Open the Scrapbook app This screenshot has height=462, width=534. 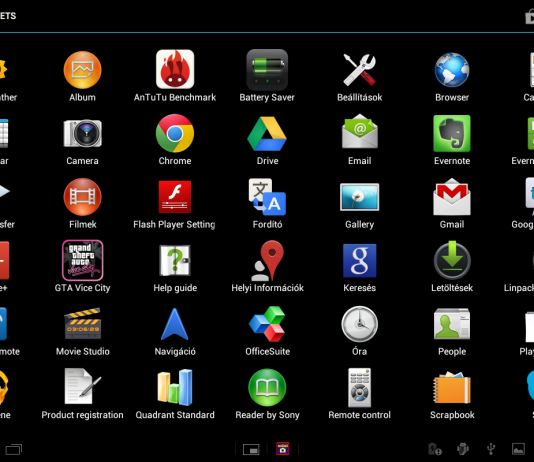[x=452, y=387]
